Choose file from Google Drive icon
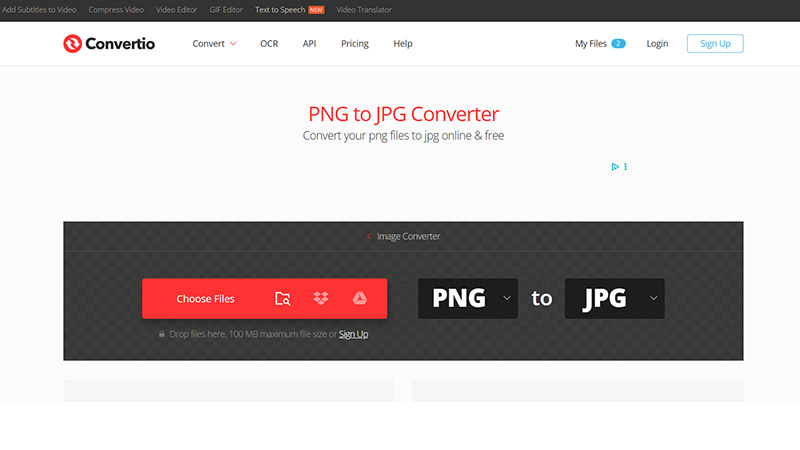 pos(359,298)
